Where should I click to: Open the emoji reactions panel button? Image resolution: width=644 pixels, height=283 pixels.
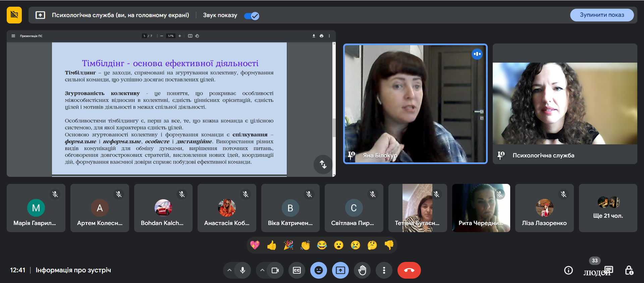tap(319, 270)
